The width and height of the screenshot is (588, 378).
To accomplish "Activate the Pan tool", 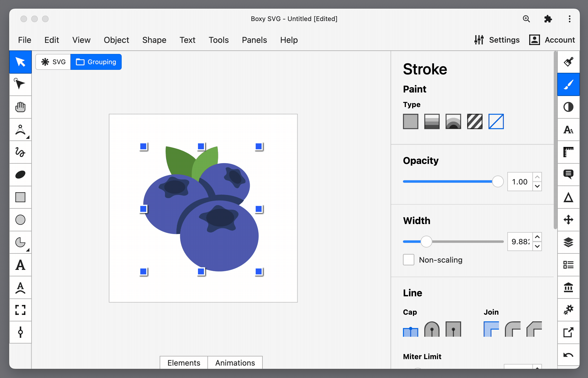I will click(x=20, y=107).
